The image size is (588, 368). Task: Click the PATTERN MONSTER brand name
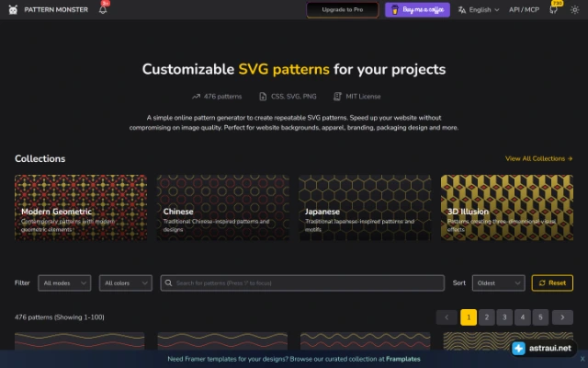pyautogui.click(x=56, y=10)
